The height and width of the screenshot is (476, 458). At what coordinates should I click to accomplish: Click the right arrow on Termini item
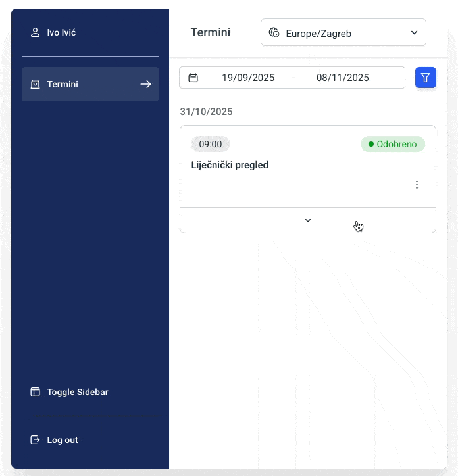(x=145, y=84)
